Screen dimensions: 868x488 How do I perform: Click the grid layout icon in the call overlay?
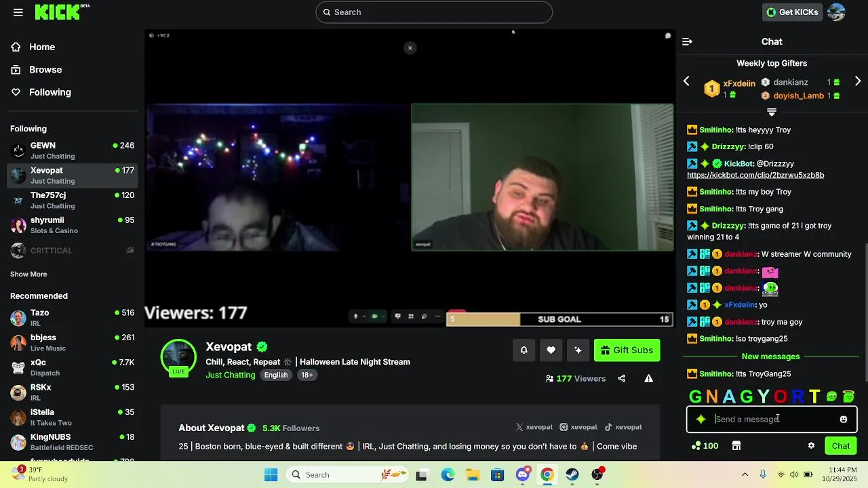tap(411, 317)
